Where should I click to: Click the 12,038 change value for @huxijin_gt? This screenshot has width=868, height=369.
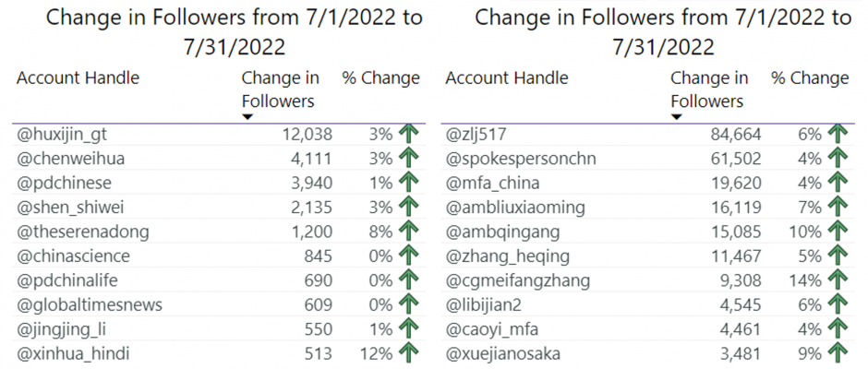307,135
